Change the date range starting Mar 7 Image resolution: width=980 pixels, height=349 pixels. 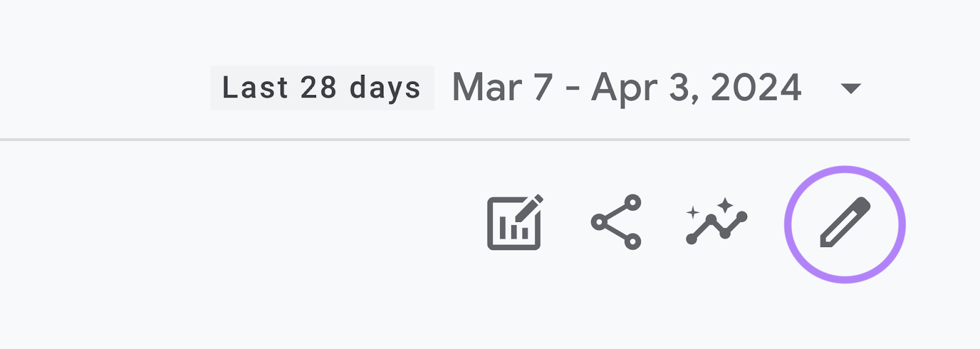(x=626, y=88)
